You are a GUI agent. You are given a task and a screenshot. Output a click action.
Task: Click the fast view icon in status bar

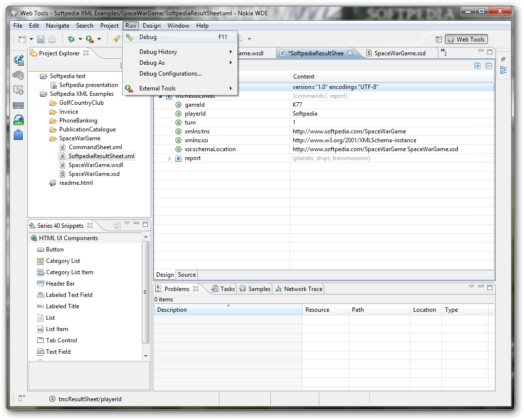22,398
